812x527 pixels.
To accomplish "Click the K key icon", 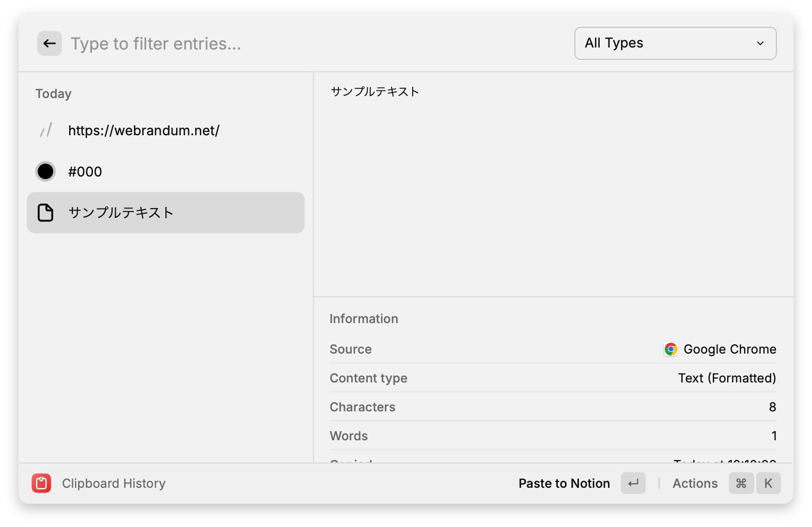I will (768, 484).
